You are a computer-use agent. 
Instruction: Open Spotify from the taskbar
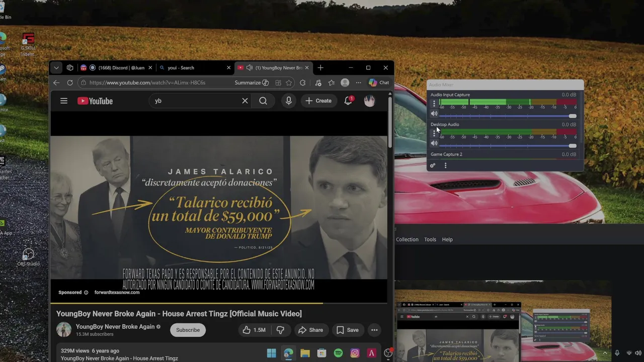tap(338, 353)
